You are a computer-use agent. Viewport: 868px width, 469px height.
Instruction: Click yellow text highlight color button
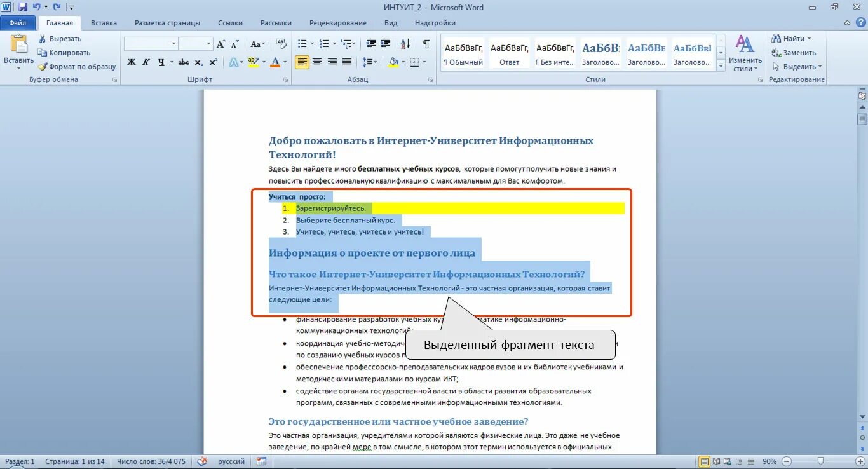pos(254,62)
